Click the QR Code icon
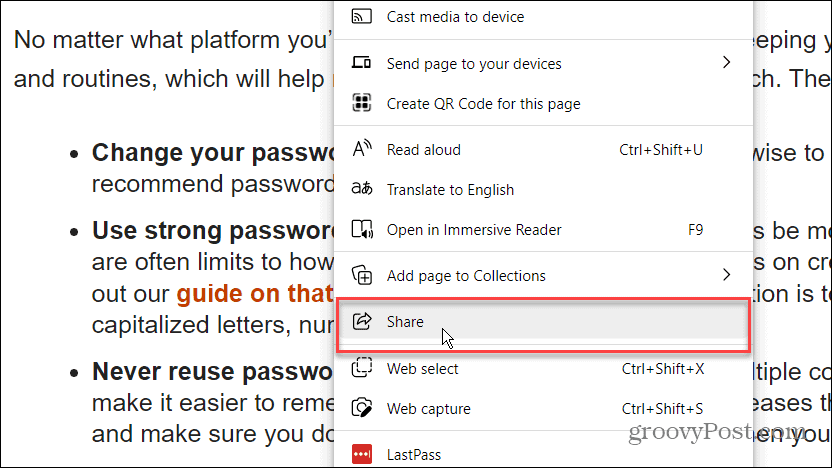 (x=362, y=103)
